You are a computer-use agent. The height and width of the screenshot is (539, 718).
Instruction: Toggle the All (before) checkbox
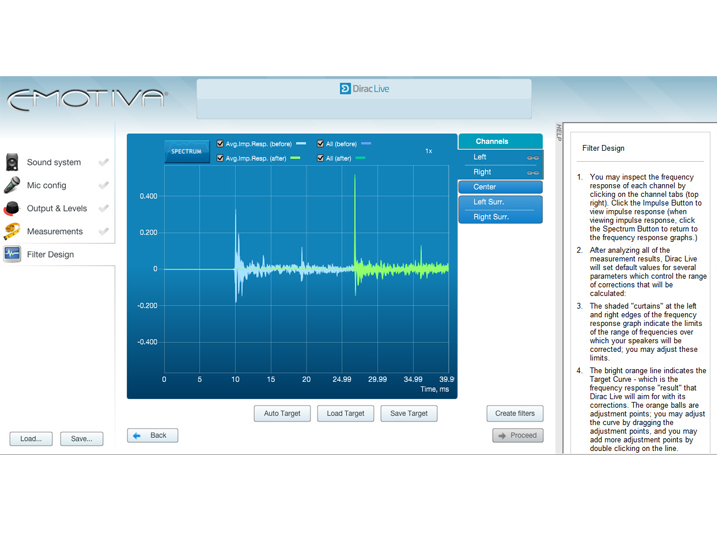(320, 144)
